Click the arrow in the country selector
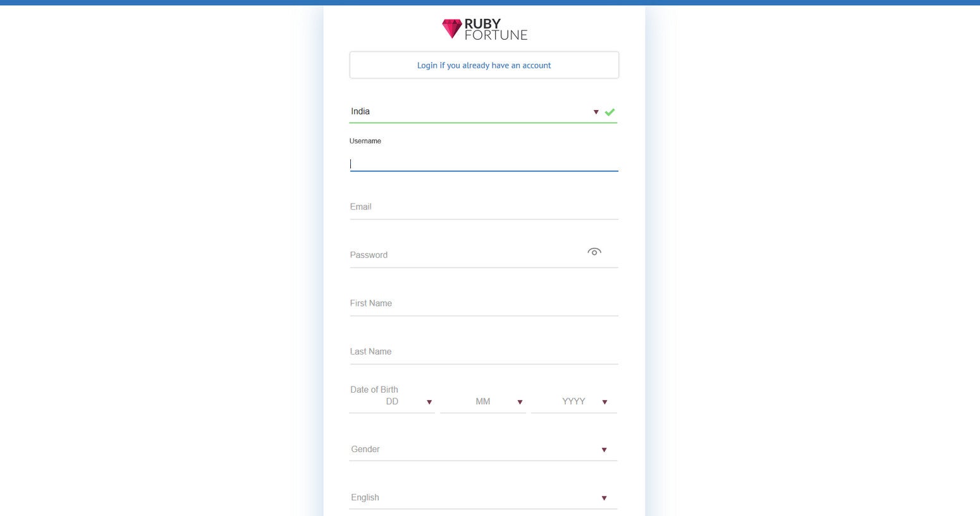The width and height of the screenshot is (980, 516). pyautogui.click(x=596, y=112)
